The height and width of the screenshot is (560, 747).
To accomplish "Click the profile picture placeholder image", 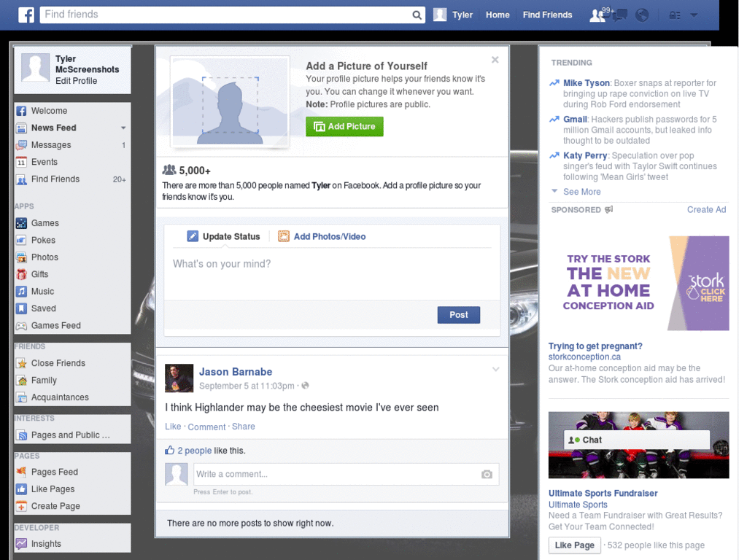I will click(230, 101).
